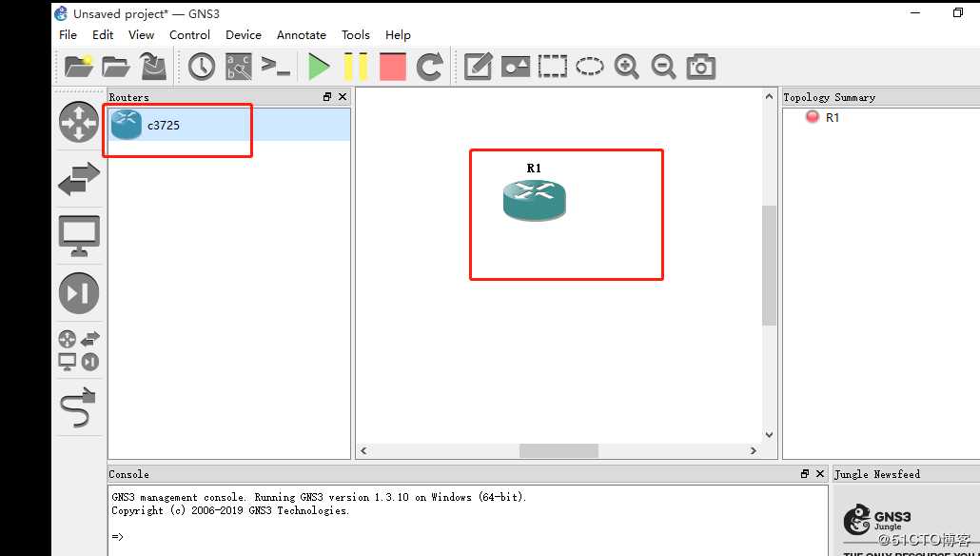The width and height of the screenshot is (980, 556).
Task: Click the GNS3 Jungle logo
Action: coord(876,521)
